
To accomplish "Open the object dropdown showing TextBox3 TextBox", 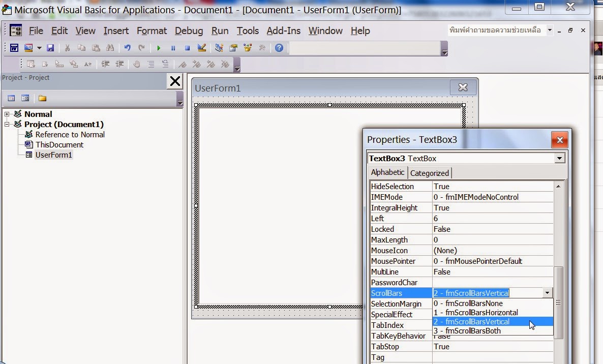I will click(559, 158).
